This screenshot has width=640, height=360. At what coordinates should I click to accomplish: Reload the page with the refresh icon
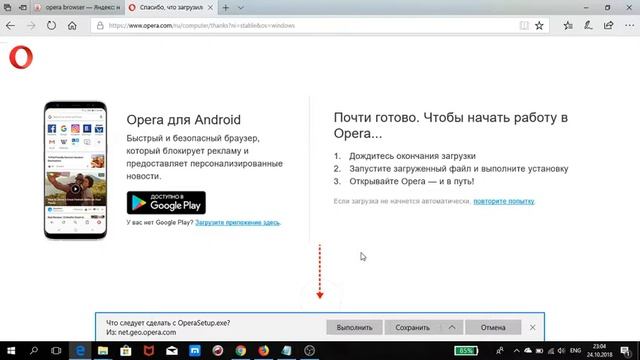[x=51, y=26]
